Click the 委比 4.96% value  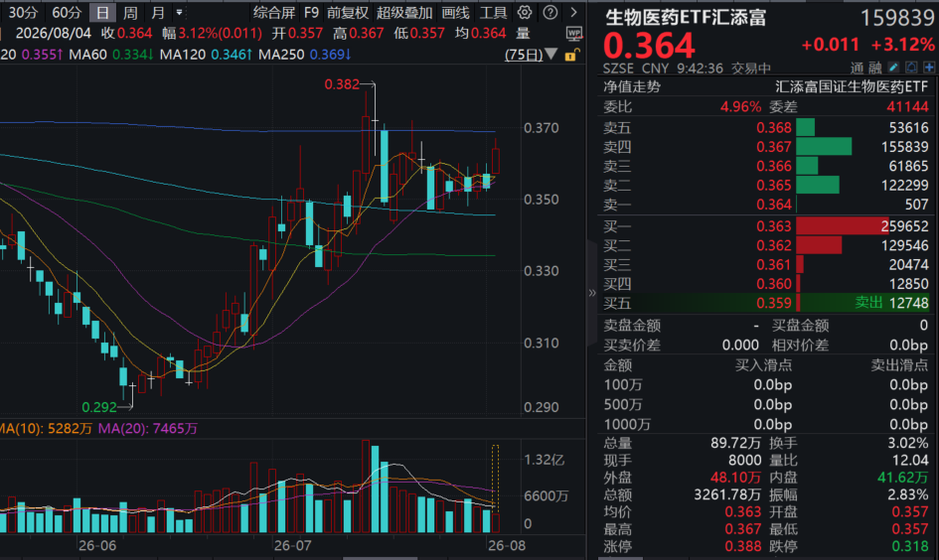741,107
